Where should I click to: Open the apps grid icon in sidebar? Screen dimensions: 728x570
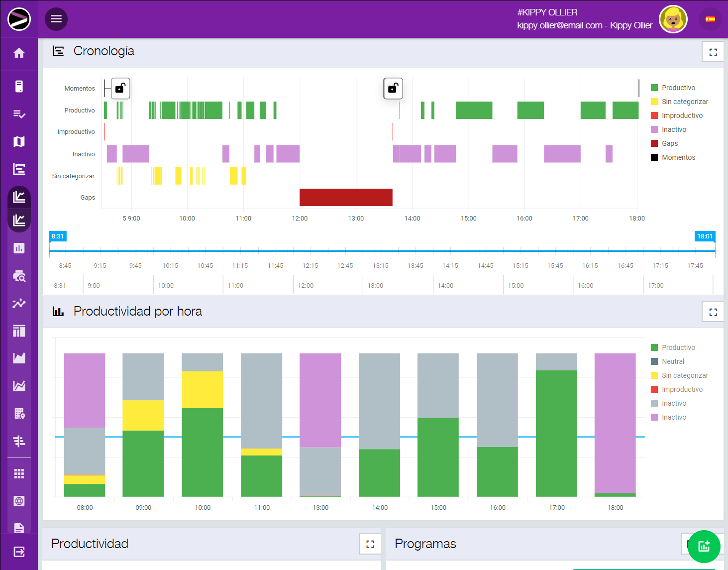pyautogui.click(x=19, y=473)
